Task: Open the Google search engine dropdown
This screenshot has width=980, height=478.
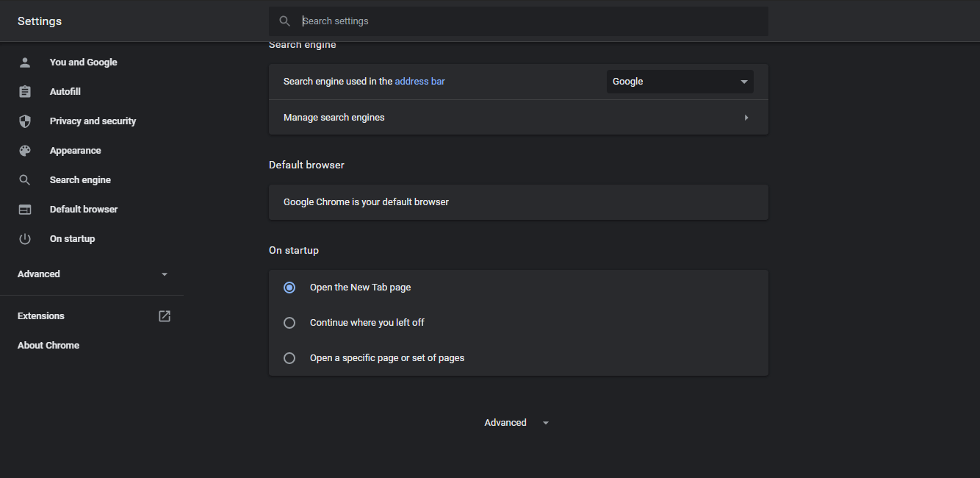Action: (680, 82)
